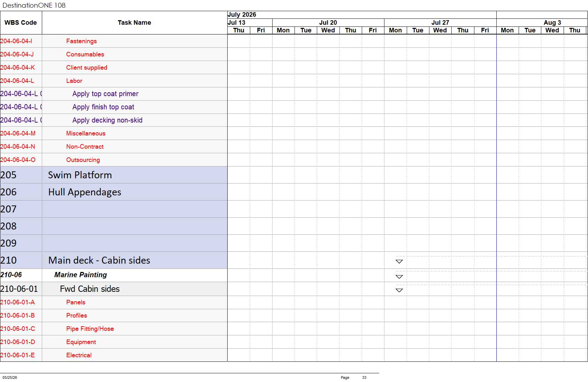Select WBS code 210-06-01-E
The width and height of the screenshot is (588, 382).
pos(17,355)
